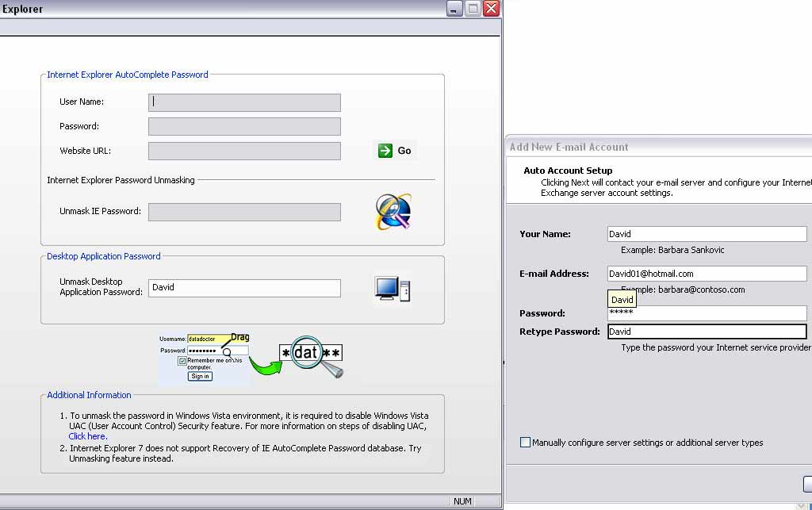Click the 'Add New E-mail Account' title bar

(658, 147)
